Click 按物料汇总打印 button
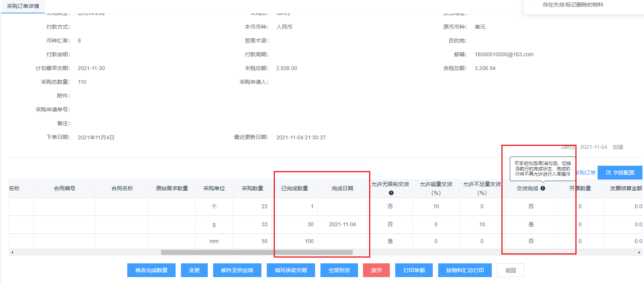The image size is (644, 284). click(x=465, y=270)
